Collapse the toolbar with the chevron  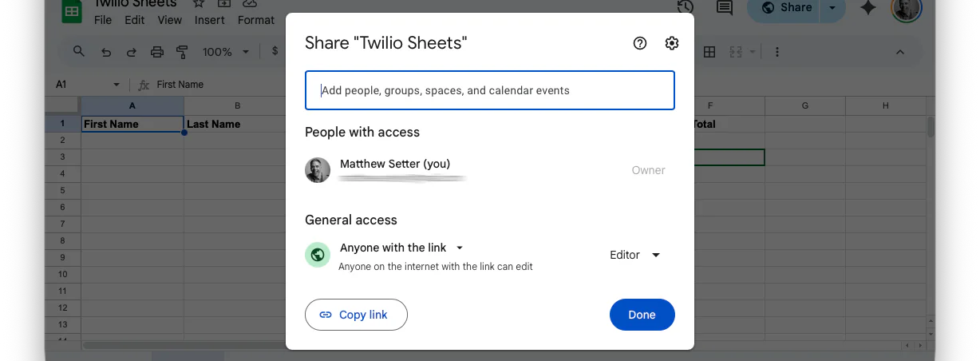(900, 52)
